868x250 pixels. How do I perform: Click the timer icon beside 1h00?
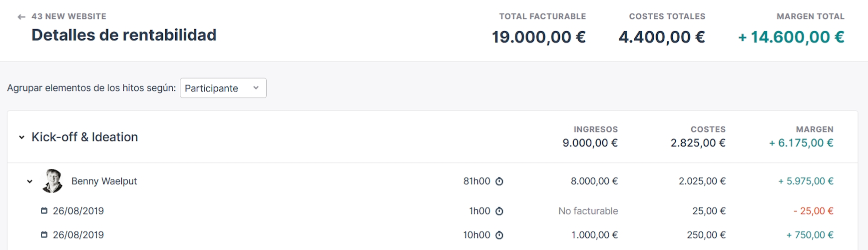[499, 211]
